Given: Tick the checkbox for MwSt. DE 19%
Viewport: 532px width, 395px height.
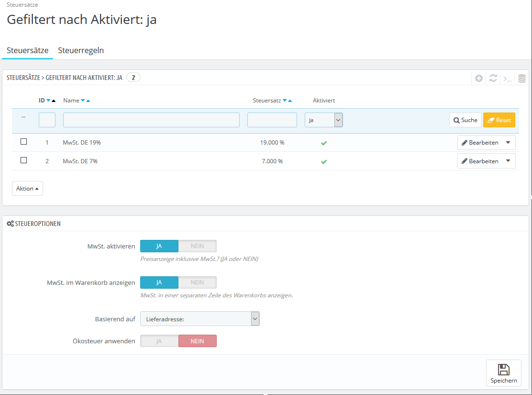Looking at the screenshot, I should coord(24,142).
